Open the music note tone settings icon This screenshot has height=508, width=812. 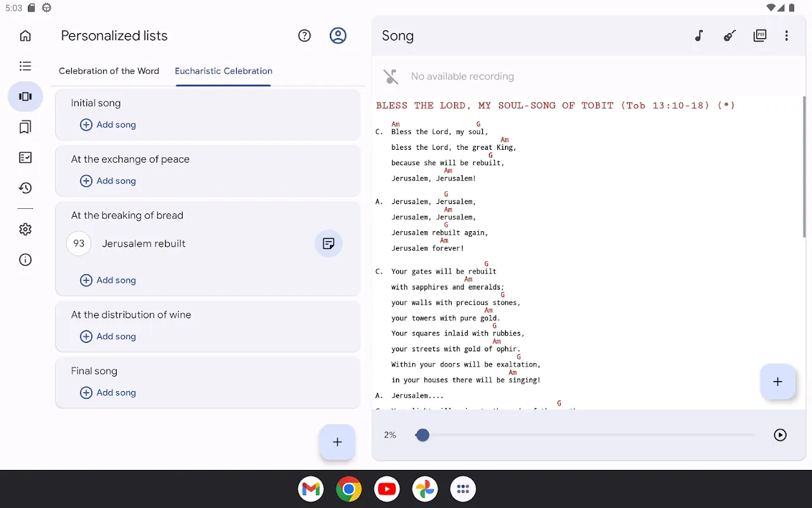pos(699,36)
